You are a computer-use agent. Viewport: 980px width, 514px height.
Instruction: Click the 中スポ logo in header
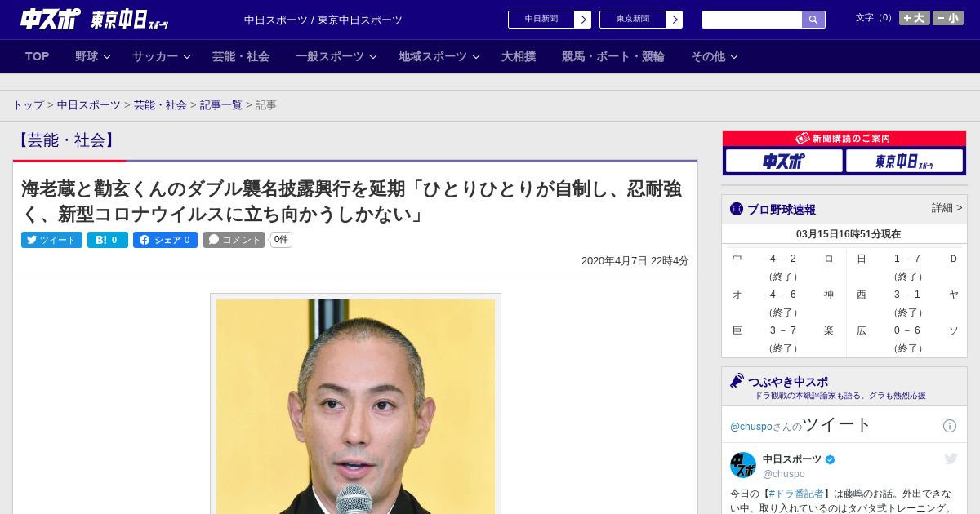pyautogui.click(x=51, y=19)
